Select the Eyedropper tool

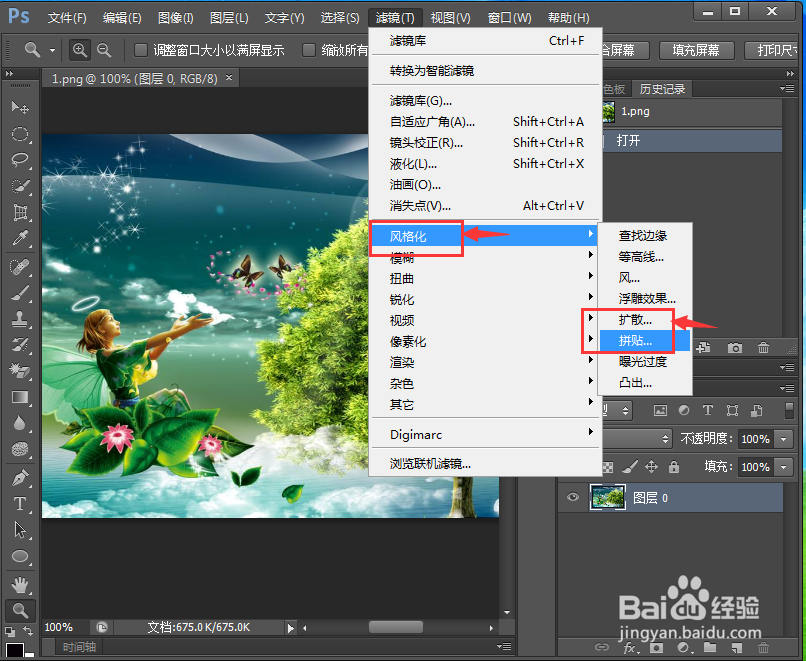tap(20, 238)
